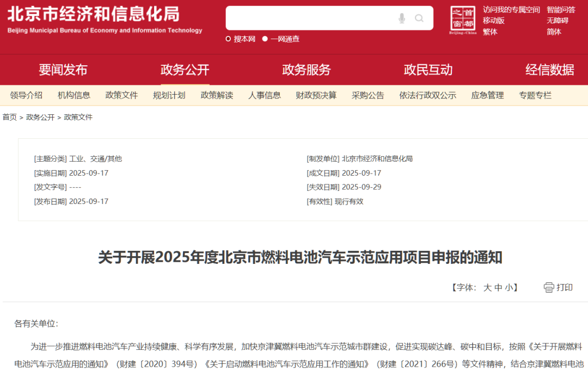Click 访问我的专属空间 link
Image resolution: width=588 pixels, height=371 pixels.
click(511, 9)
